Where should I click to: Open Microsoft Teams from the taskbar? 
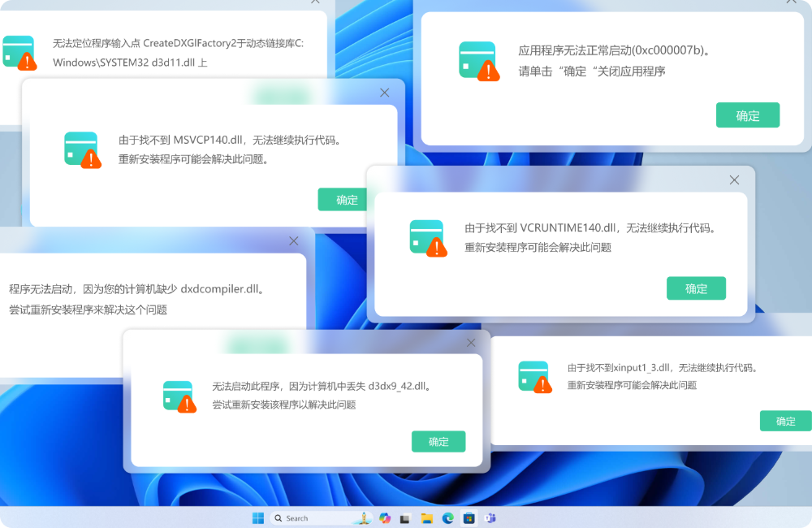[x=490, y=517]
